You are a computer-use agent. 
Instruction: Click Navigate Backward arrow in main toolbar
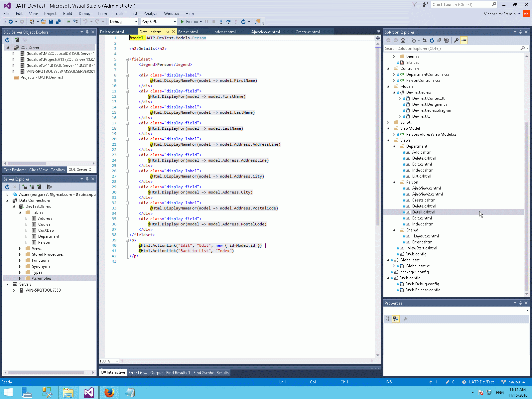[x=11, y=22]
